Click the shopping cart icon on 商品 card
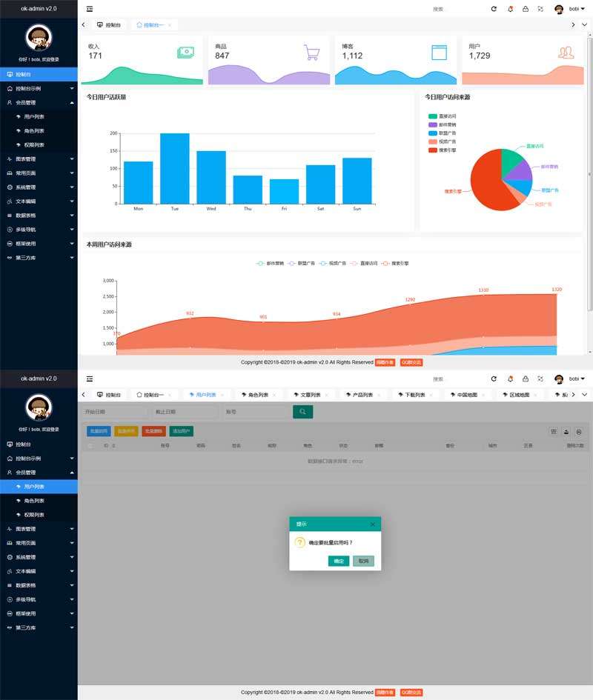Screen dimensions: 593x700 pyautogui.click(x=311, y=53)
